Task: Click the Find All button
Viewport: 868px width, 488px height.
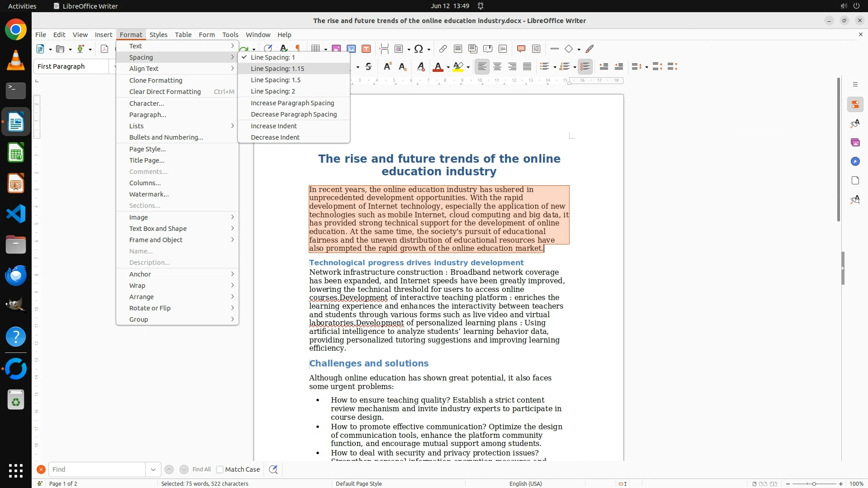Action: point(201,469)
